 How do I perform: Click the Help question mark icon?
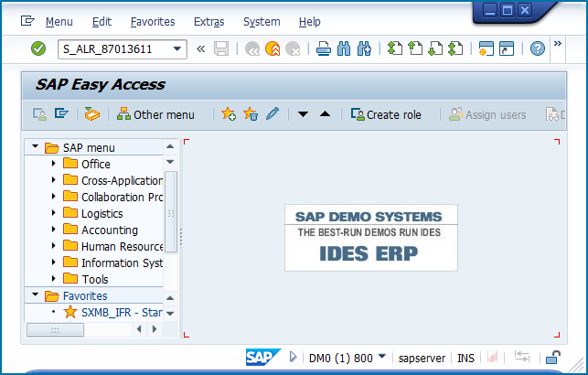(x=538, y=48)
